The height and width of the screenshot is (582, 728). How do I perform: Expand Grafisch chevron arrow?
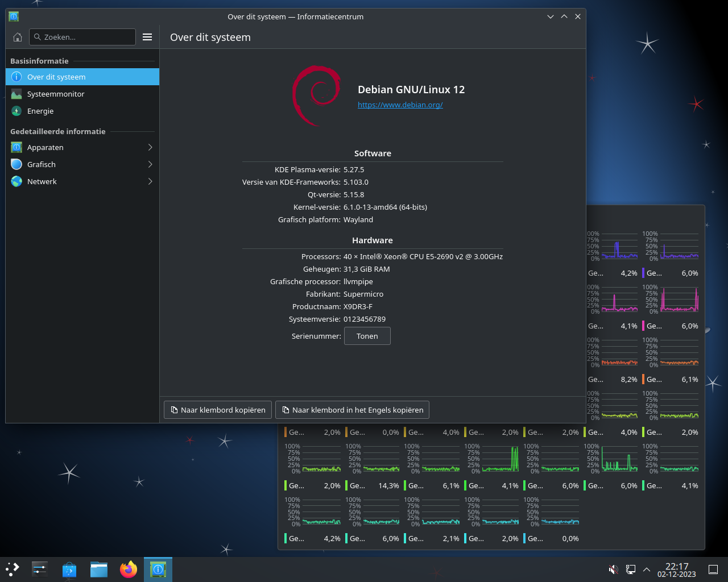coord(150,164)
